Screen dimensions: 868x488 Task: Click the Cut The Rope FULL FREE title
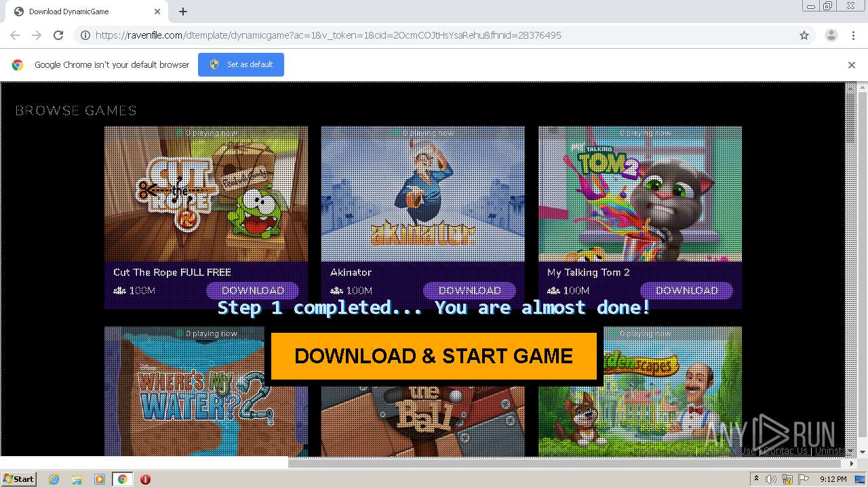(x=172, y=272)
